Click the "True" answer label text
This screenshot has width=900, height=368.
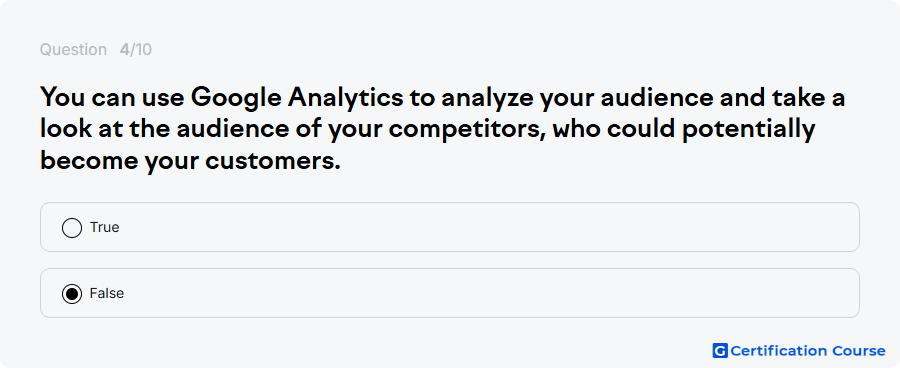tap(104, 227)
